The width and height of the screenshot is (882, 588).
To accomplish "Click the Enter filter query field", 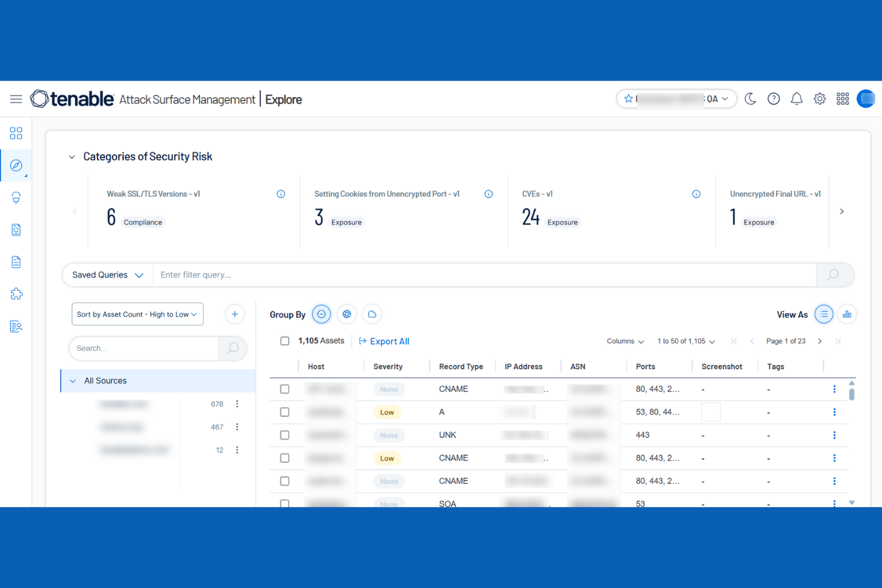I will point(417,275).
